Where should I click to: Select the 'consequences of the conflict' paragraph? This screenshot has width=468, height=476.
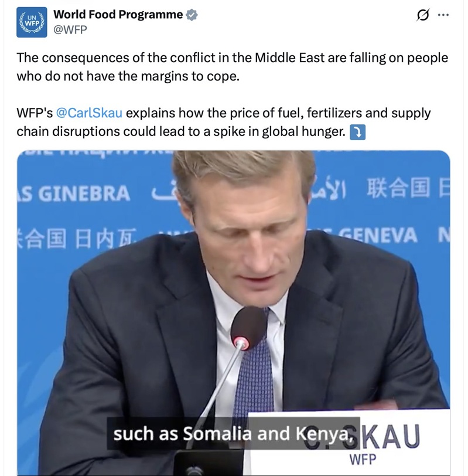coord(233,67)
